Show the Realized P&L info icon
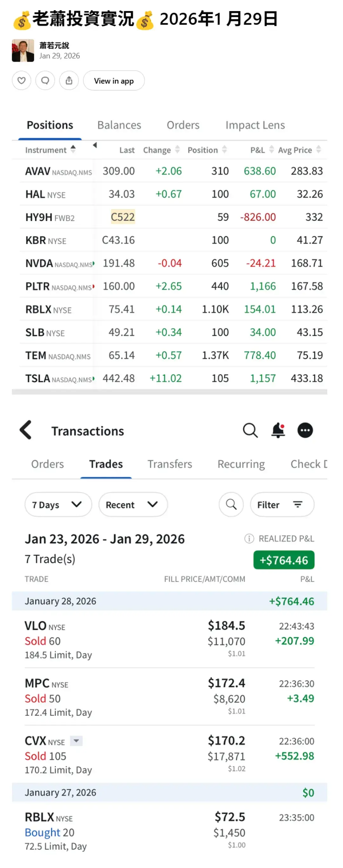The width and height of the screenshot is (343, 868). coord(249,539)
